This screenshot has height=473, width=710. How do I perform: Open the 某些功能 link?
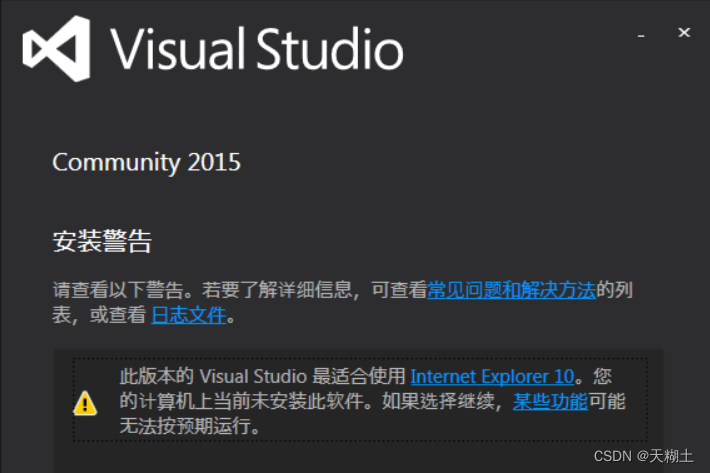click(550, 401)
